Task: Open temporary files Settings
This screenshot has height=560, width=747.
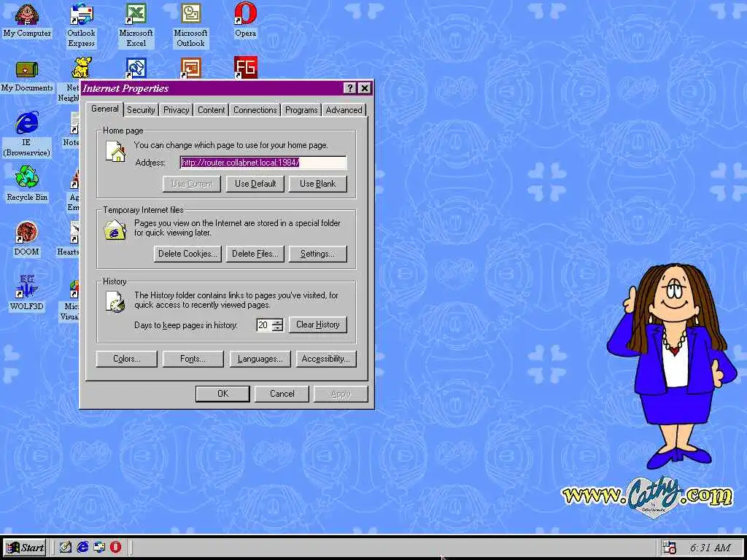Action: tap(318, 254)
